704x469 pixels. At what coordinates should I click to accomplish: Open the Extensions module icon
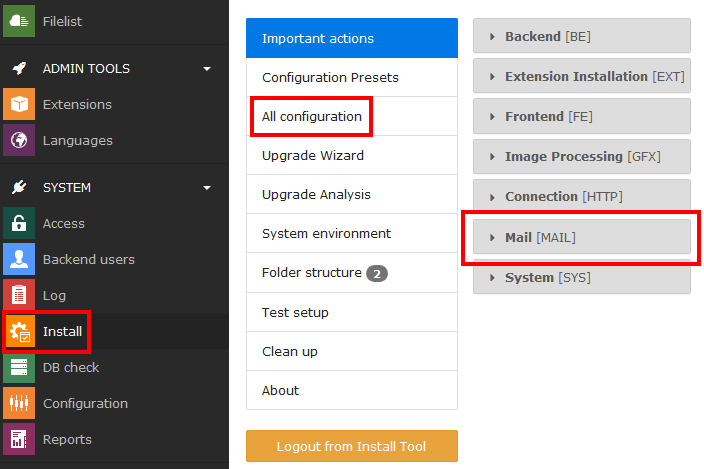(18, 104)
